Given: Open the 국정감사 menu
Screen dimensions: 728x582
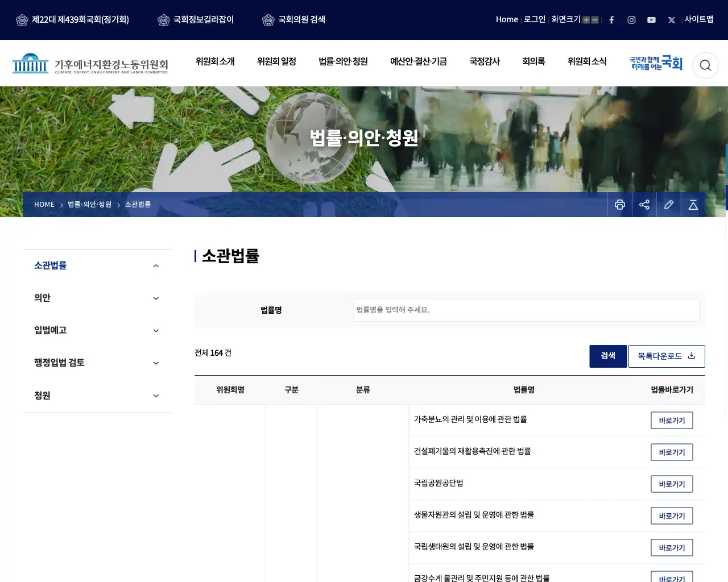Looking at the screenshot, I should [x=485, y=61].
